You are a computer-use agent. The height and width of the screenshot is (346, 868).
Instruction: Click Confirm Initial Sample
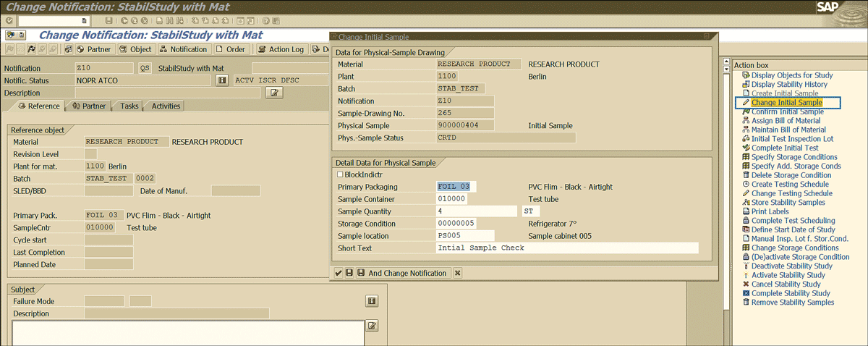(787, 111)
